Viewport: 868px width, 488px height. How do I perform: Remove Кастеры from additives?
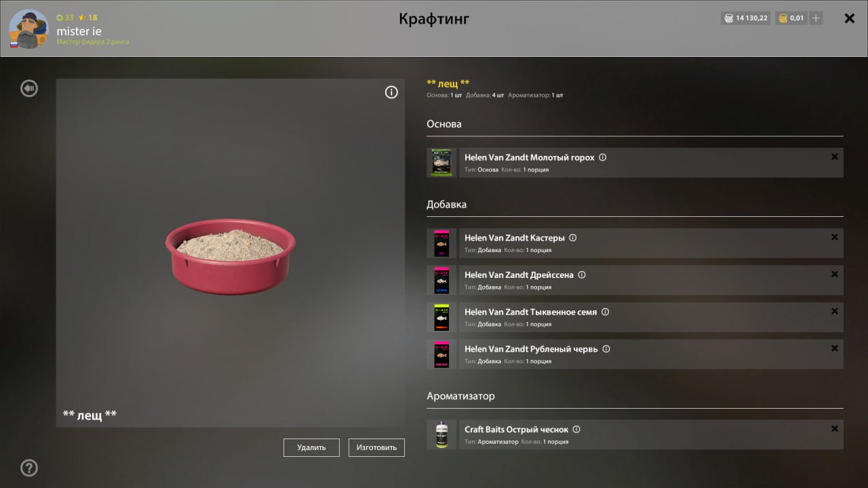835,237
